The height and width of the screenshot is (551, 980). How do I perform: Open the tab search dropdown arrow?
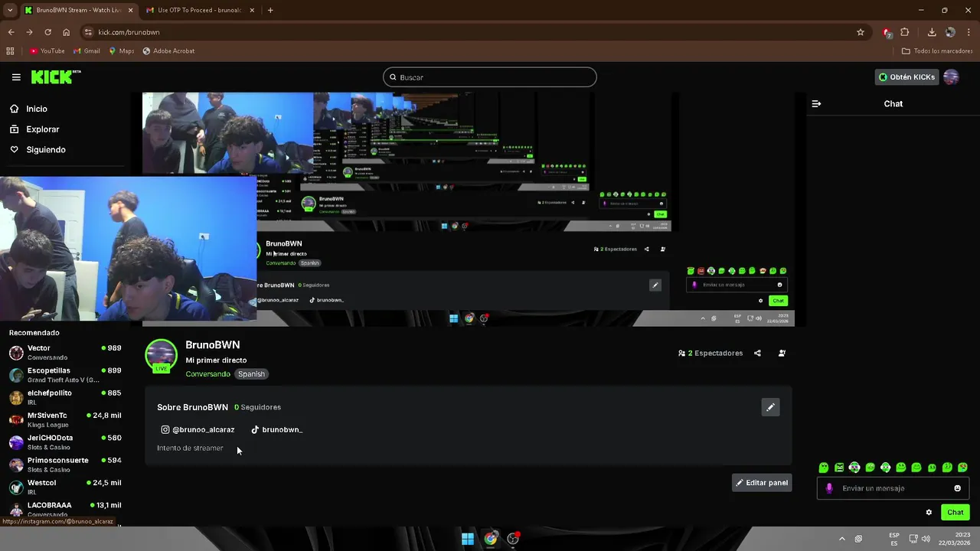pyautogui.click(x=9, y=11)
